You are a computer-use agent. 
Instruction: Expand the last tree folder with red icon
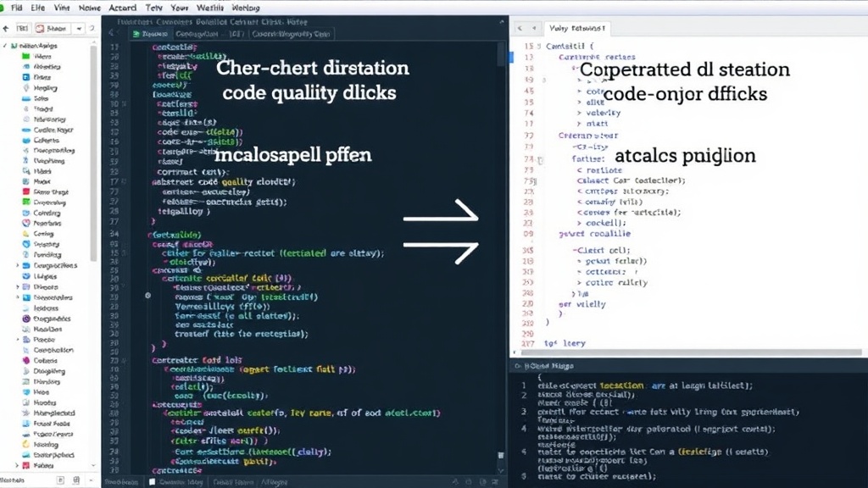[x=17, y=465]
